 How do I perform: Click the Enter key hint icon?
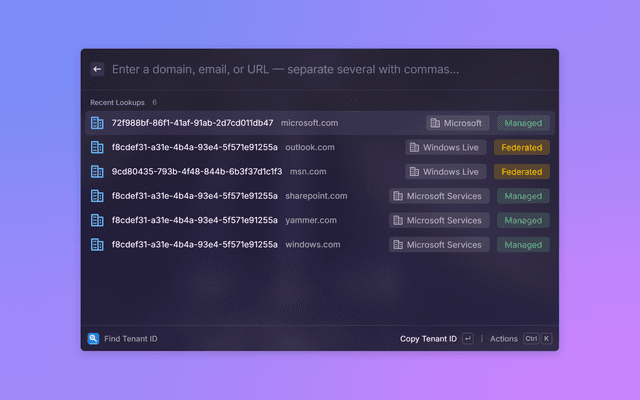pos(468,338)
